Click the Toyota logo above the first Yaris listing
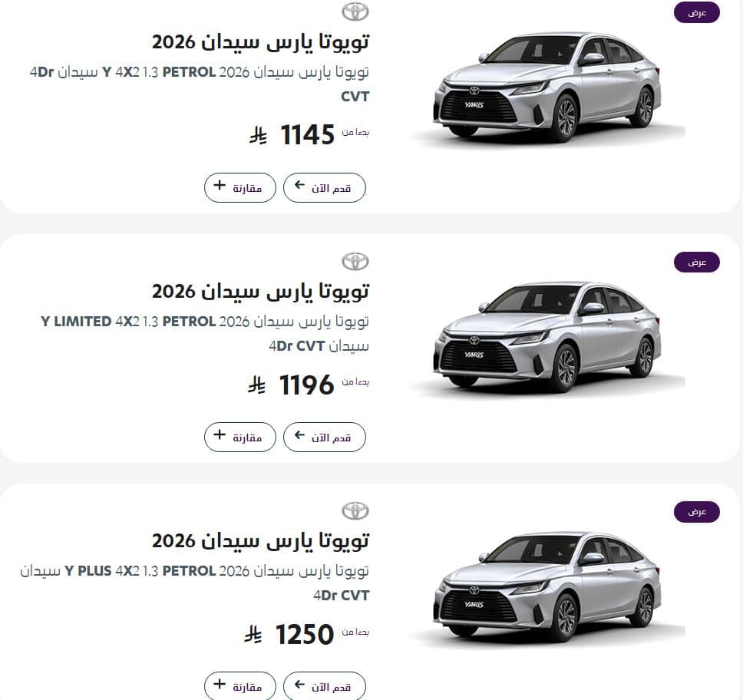 click(x=355, y=11)
